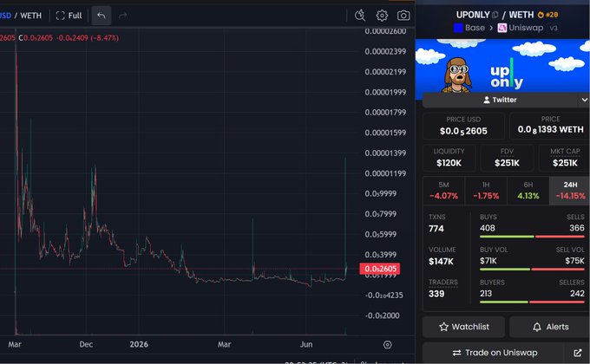590x364 pixels.
Task: Click the TXNS 774 value
Action: (x=436, y=229)
